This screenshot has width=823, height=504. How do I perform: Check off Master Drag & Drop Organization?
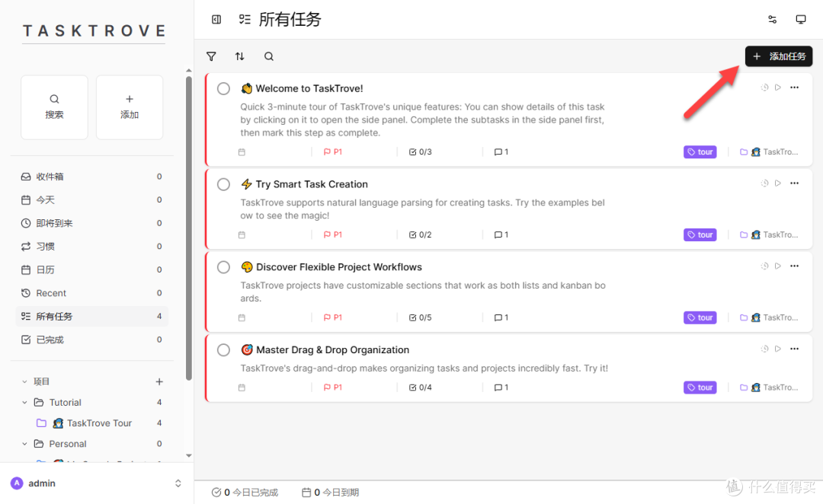(x=223, y=350)
